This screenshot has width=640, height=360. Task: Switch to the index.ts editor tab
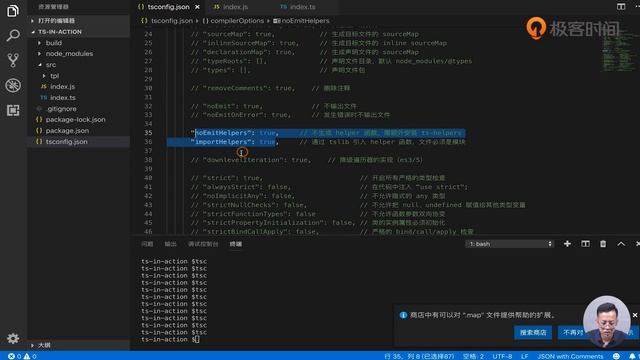(302, 7)
